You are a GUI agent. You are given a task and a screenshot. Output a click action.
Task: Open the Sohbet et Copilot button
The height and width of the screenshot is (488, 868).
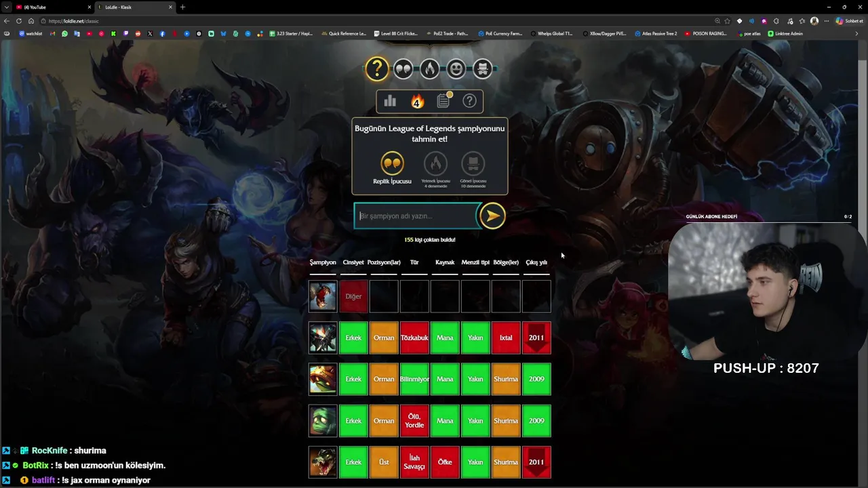(850, 21)
